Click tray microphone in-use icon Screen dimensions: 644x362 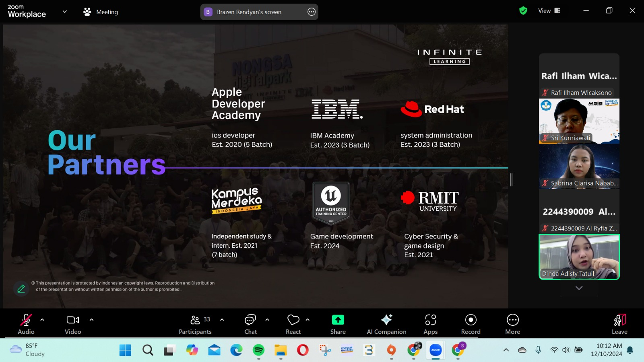[538, 350]
